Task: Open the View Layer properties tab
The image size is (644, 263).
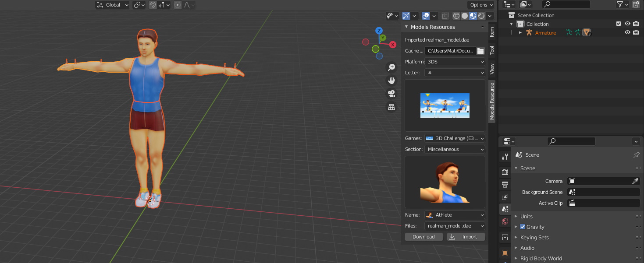Action: point(505,196)
